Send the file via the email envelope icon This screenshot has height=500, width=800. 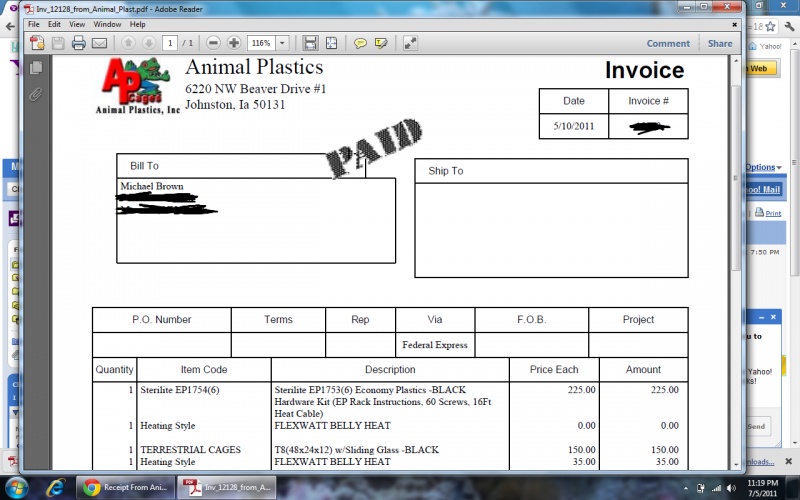click(x=99, y=43)
